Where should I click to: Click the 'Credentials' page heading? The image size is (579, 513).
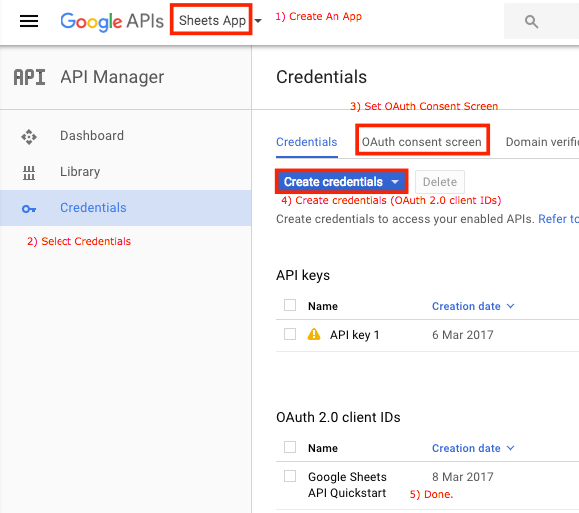[321, 77]
